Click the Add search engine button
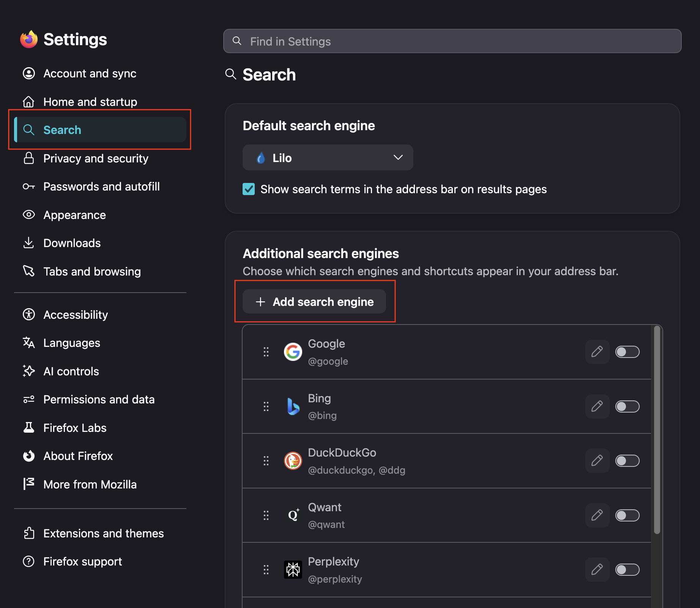Viewport: 700px width, 608px height. [x=314, y=302]
